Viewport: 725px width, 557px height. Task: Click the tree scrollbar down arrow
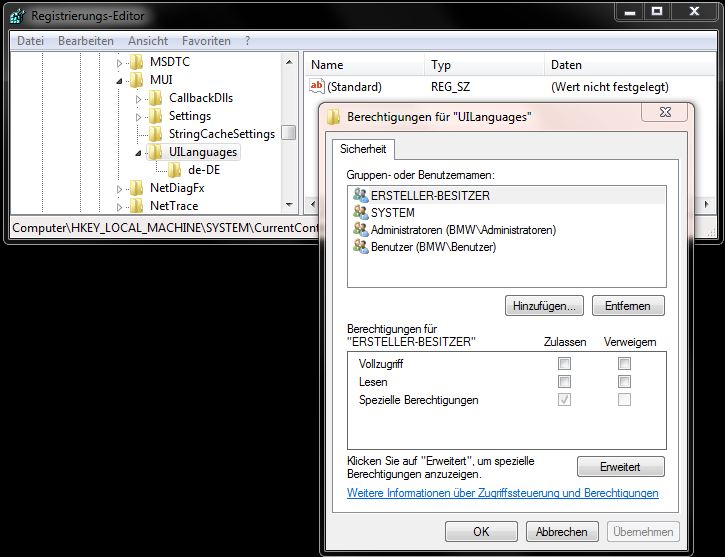coord(289,205)
